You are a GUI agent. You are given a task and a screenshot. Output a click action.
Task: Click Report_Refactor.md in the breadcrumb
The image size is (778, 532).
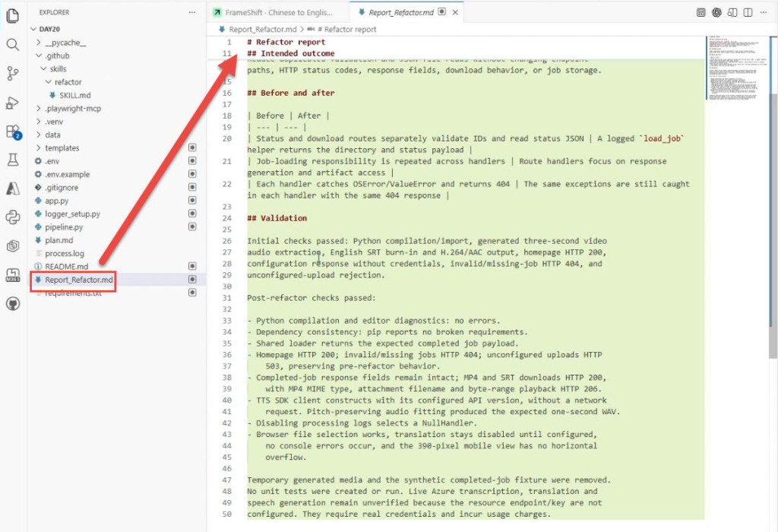point(262,30)
